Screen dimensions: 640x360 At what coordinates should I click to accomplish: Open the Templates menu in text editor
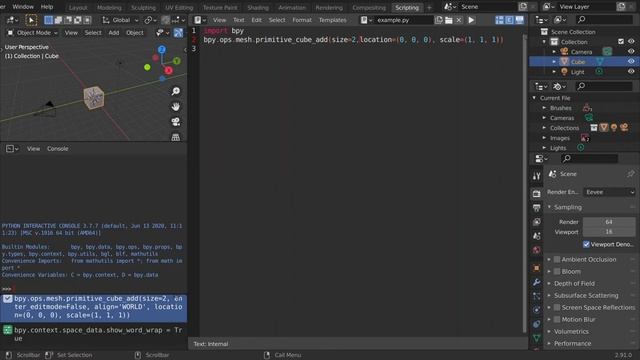point(332,20)
